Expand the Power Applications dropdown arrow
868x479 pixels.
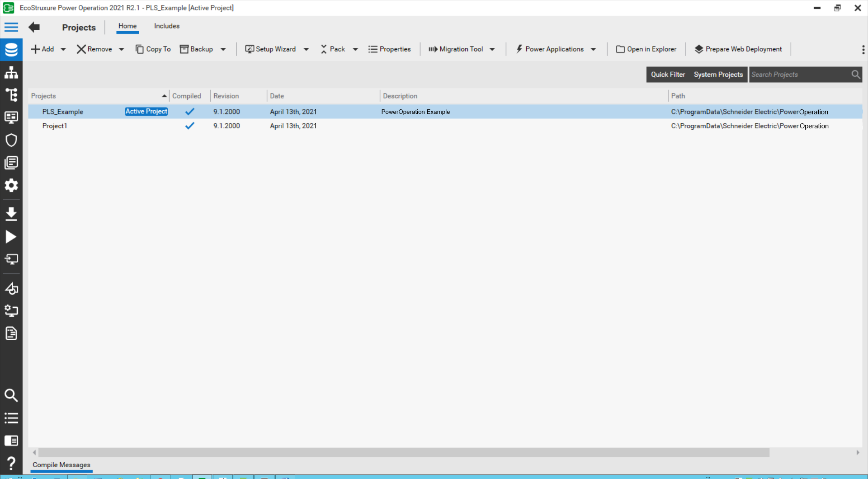pyautogui.click(x=594, y=49)
